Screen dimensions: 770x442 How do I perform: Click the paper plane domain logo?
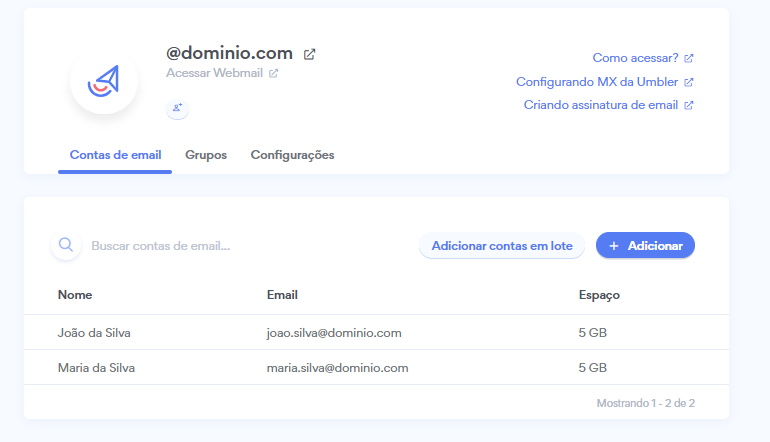[x=104, y=80]
